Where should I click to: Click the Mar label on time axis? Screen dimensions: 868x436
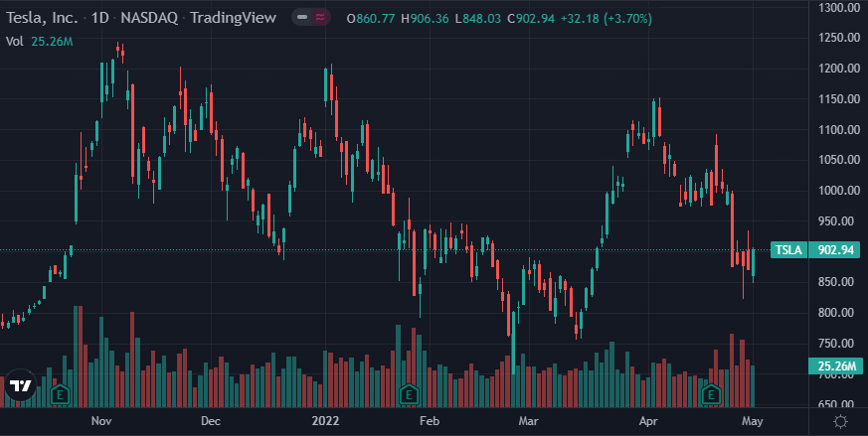coord(527,421)
